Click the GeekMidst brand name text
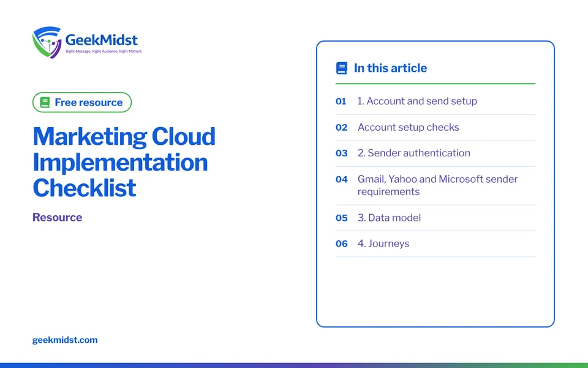Viewport: 588px width, 368px height. (101, 39)
